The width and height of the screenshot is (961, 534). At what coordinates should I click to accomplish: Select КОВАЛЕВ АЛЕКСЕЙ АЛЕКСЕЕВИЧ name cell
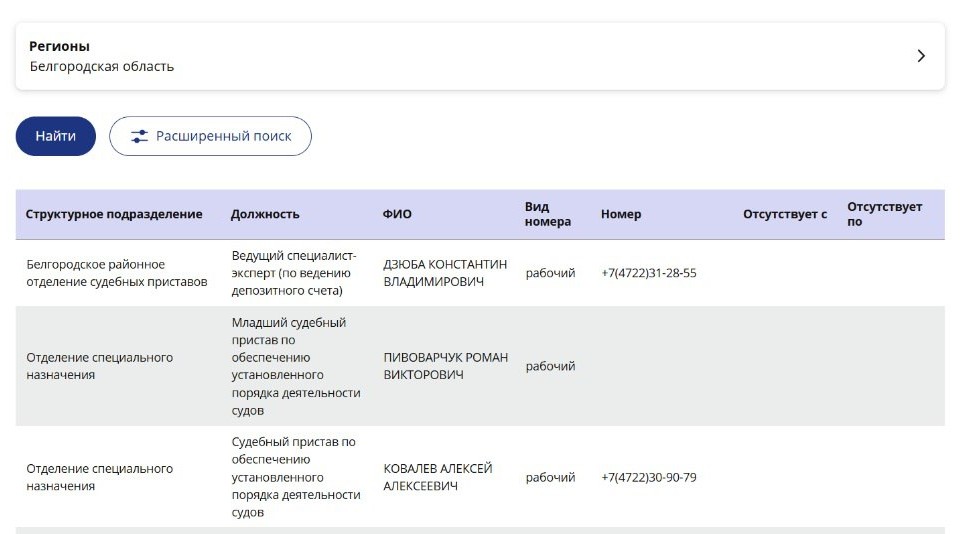click(x=438, y=477)
